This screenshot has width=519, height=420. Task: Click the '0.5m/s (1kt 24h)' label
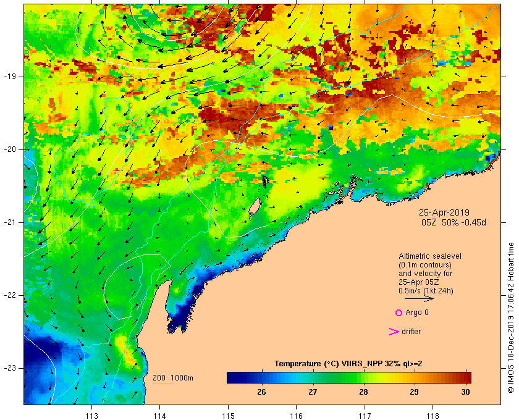[426, 291]
